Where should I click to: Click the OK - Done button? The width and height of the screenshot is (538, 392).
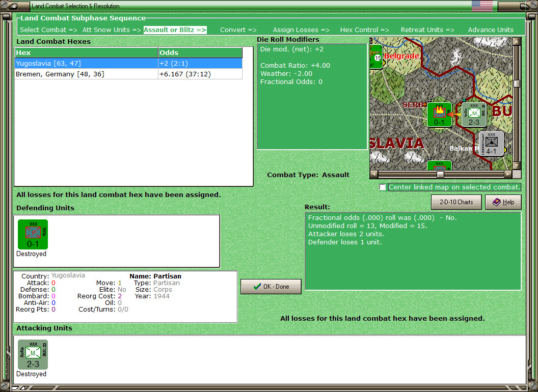[x=271, y=287]
